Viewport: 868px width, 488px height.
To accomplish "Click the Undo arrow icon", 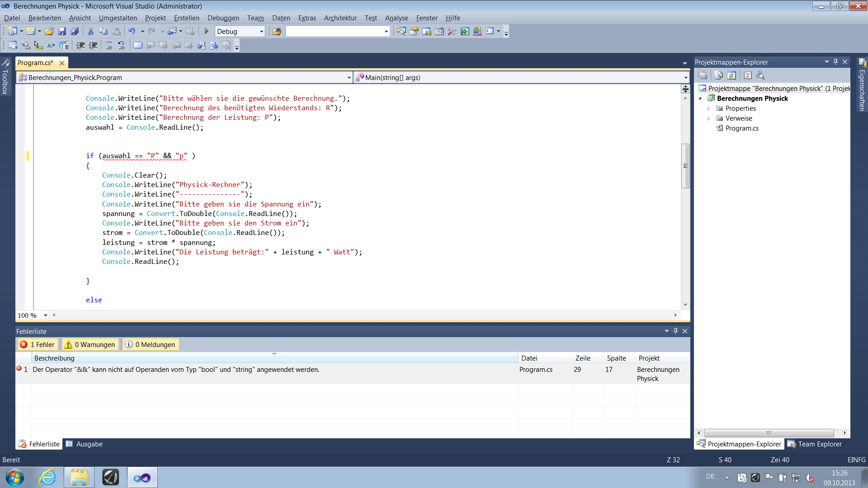I will coord(132,31).
